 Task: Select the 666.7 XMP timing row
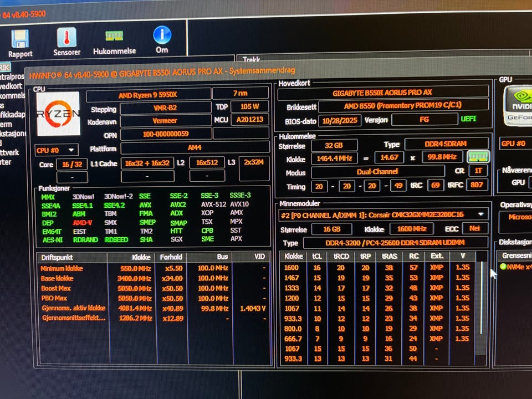tap(377, 339)
